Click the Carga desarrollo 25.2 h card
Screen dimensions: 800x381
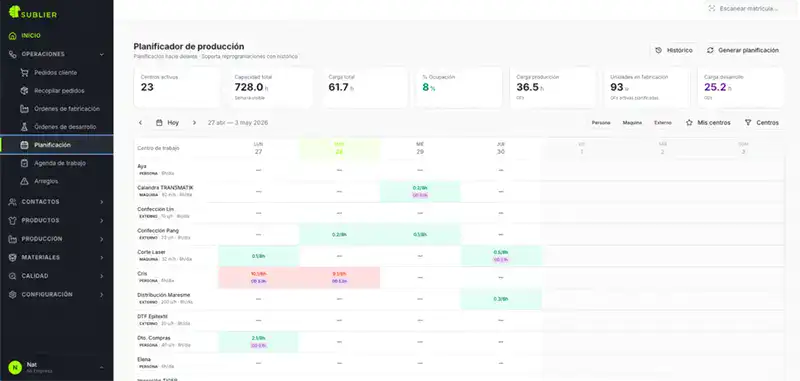pos(740,87)
